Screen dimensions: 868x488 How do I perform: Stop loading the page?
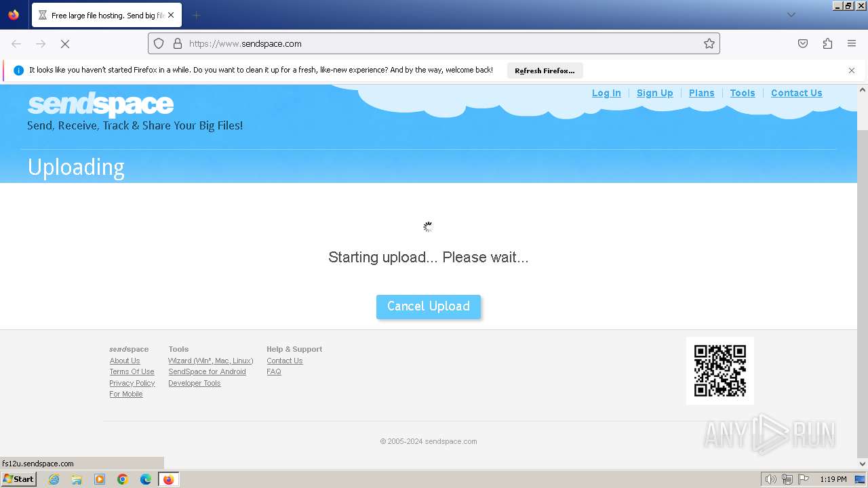coord(65,43)
